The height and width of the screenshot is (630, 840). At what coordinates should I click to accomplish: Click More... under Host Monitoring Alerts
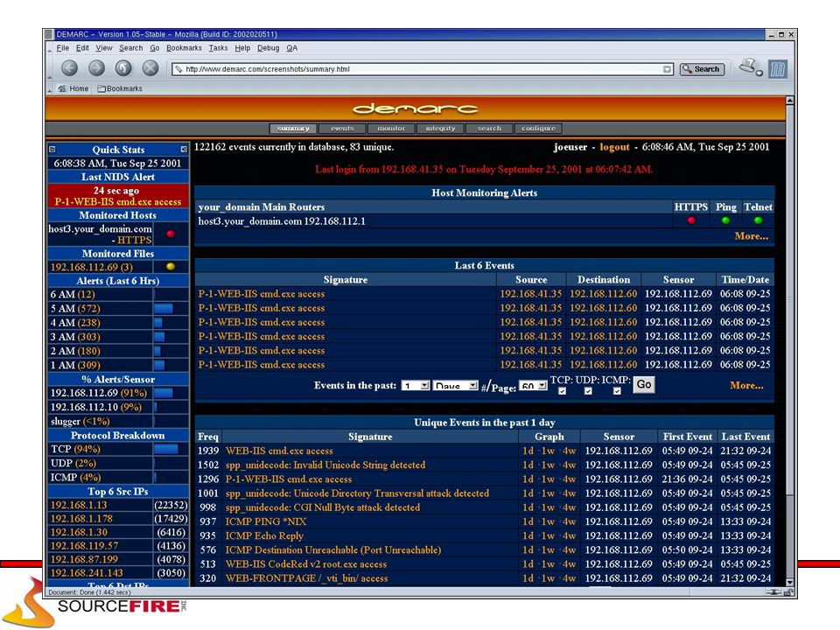click(x=751, y=236)
